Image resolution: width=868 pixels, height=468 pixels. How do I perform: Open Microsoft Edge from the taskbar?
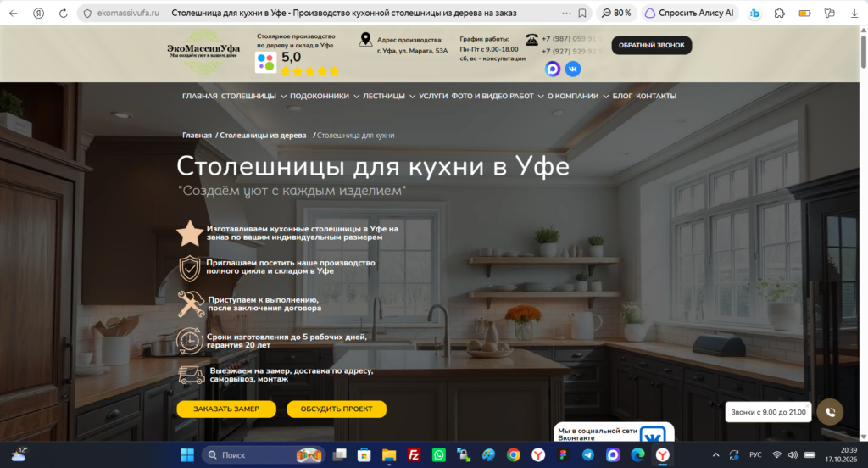coord(637,455)
